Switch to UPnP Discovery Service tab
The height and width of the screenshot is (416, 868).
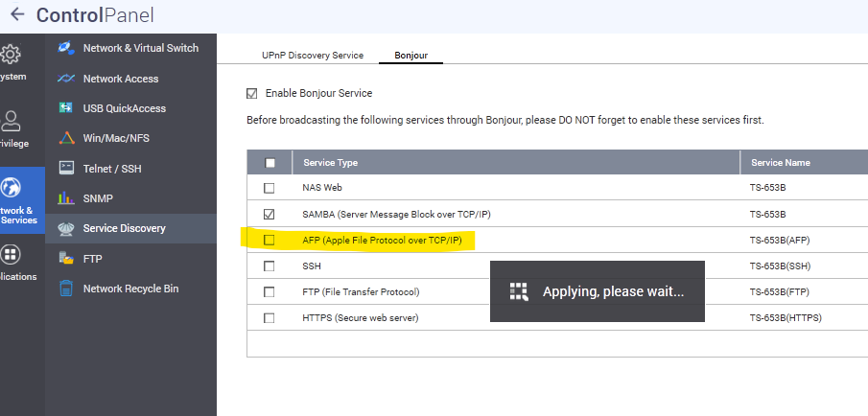click(x=313, y=56)
